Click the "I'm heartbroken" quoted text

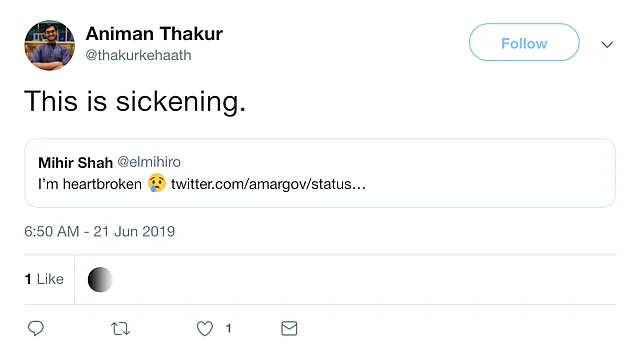[x=90, y=184]
